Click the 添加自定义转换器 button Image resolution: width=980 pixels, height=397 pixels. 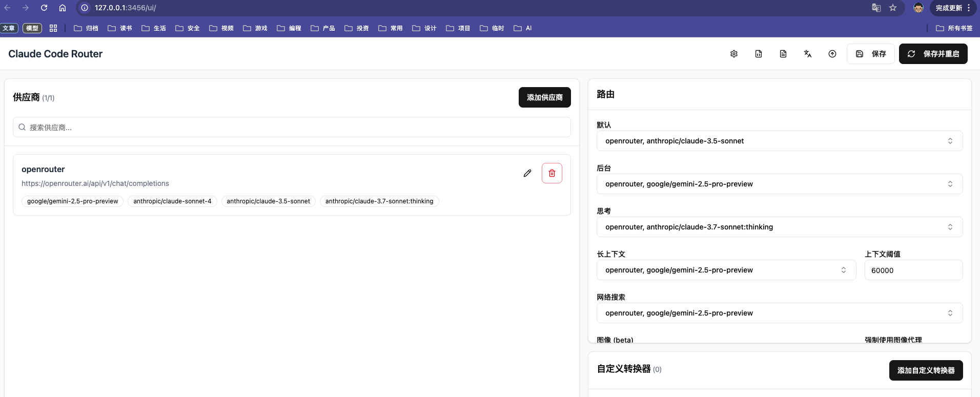[x=926, y=370]
